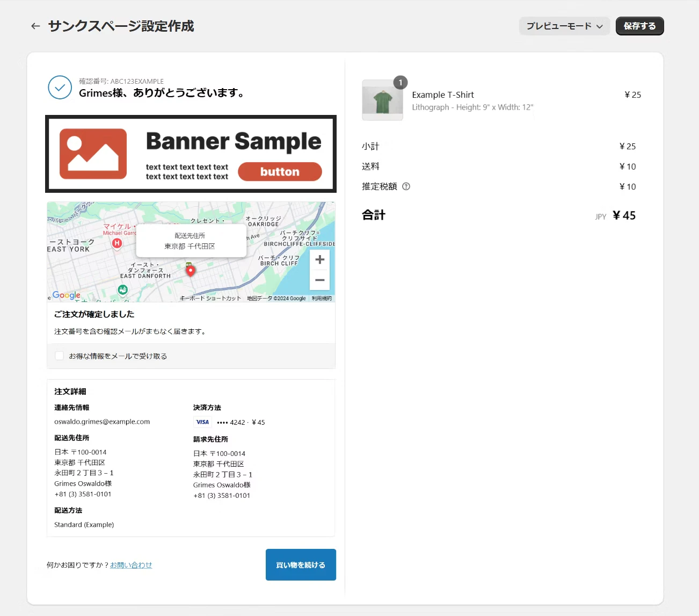Click the green marker near East Danforth
Screen dimensions: 699x616
point(123,290)
